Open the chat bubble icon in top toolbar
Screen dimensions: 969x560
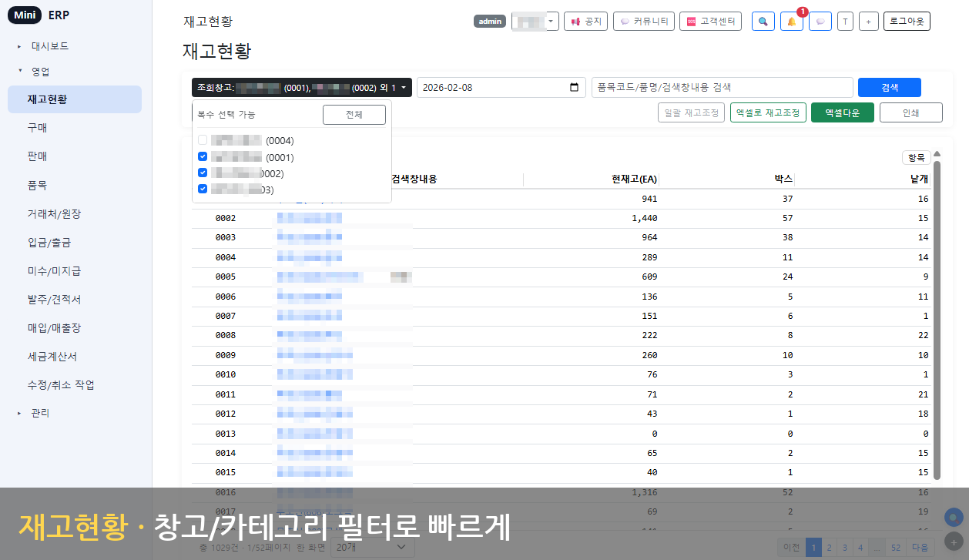coord(820,22)
